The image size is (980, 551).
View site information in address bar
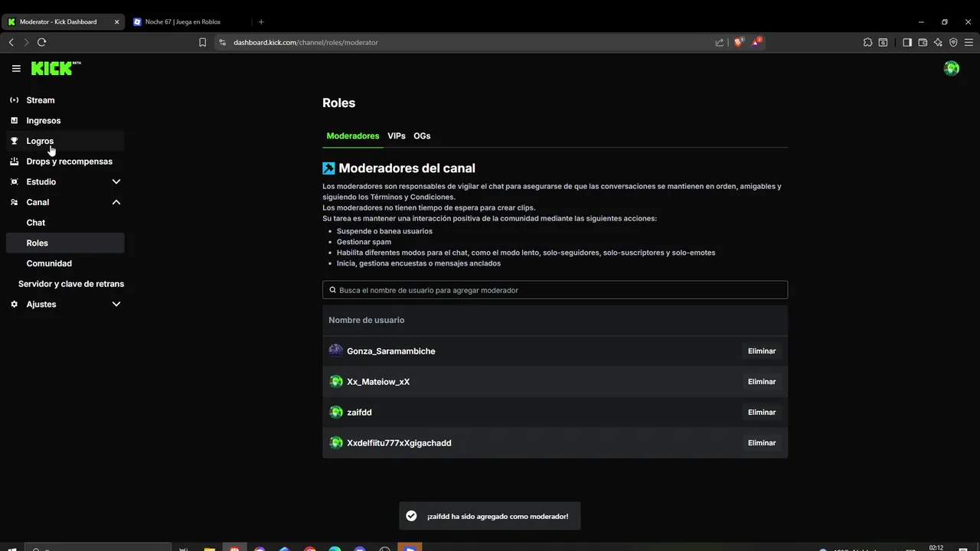[x=223, y=42]
